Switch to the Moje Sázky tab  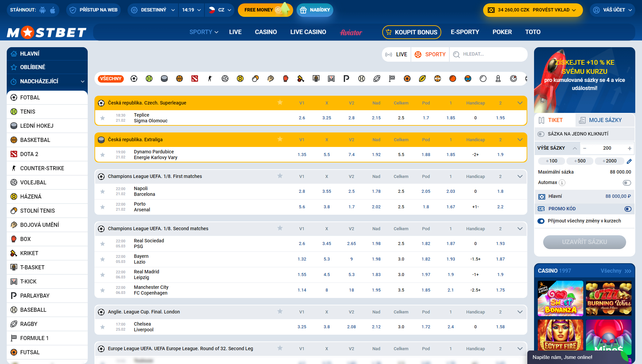(601, 120)
